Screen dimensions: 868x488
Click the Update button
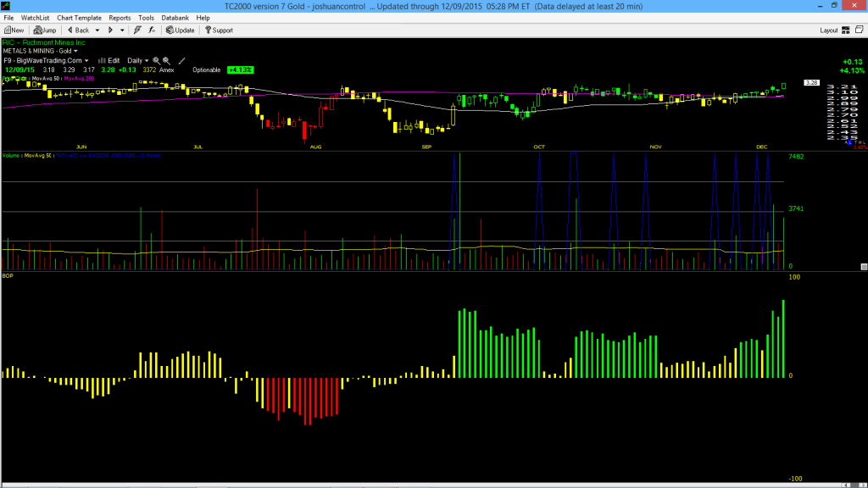[181, 30]
